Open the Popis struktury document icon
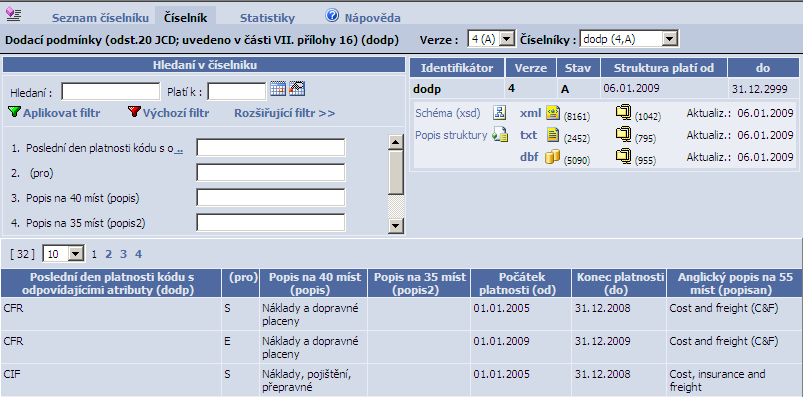Viewport: 803px width, 397px height. tap(499, 135)
